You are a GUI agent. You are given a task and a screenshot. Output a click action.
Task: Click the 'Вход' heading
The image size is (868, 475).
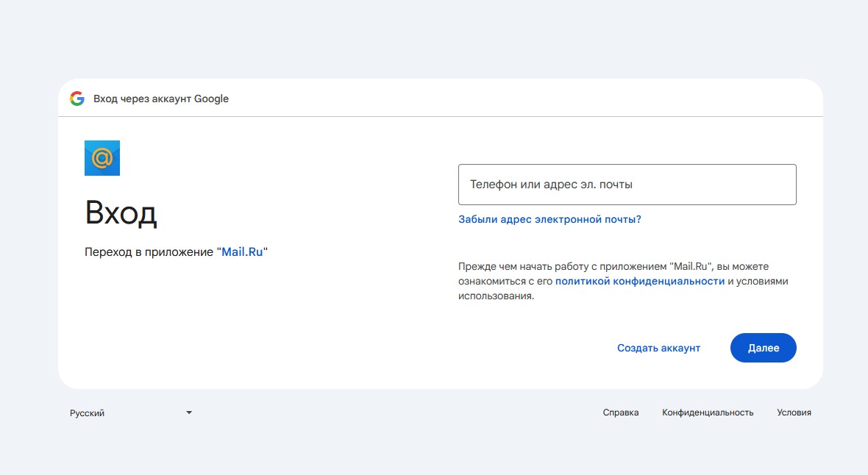121,213
